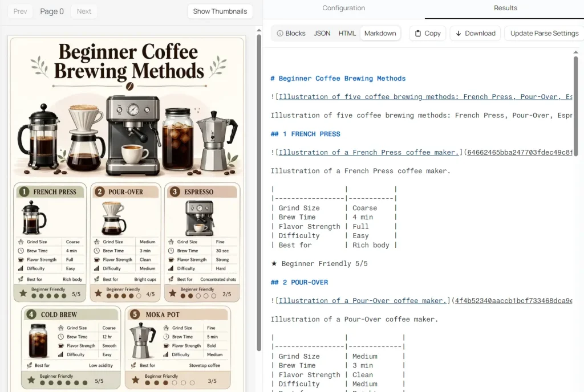Select the Markdown output view
Screen dimensions: 584x392
(380, 33)
